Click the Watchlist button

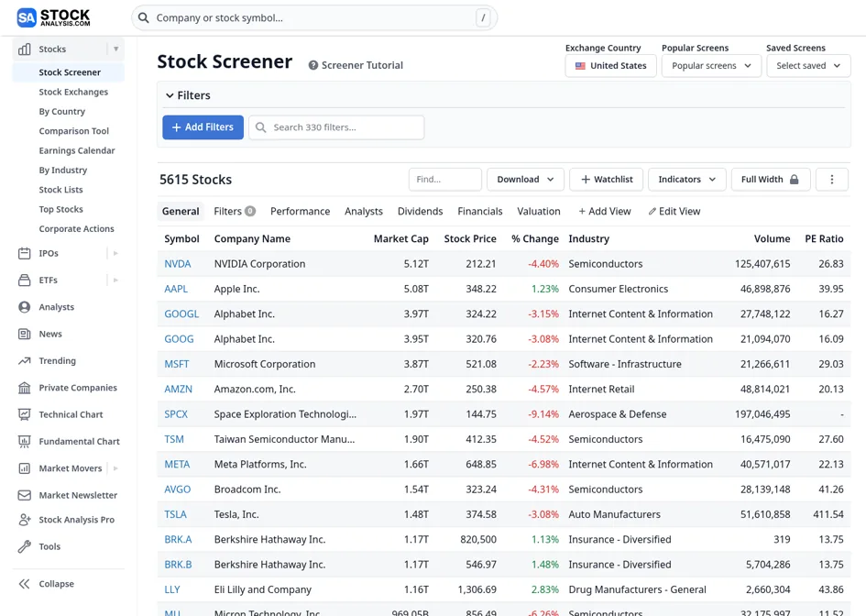point(607,179)
